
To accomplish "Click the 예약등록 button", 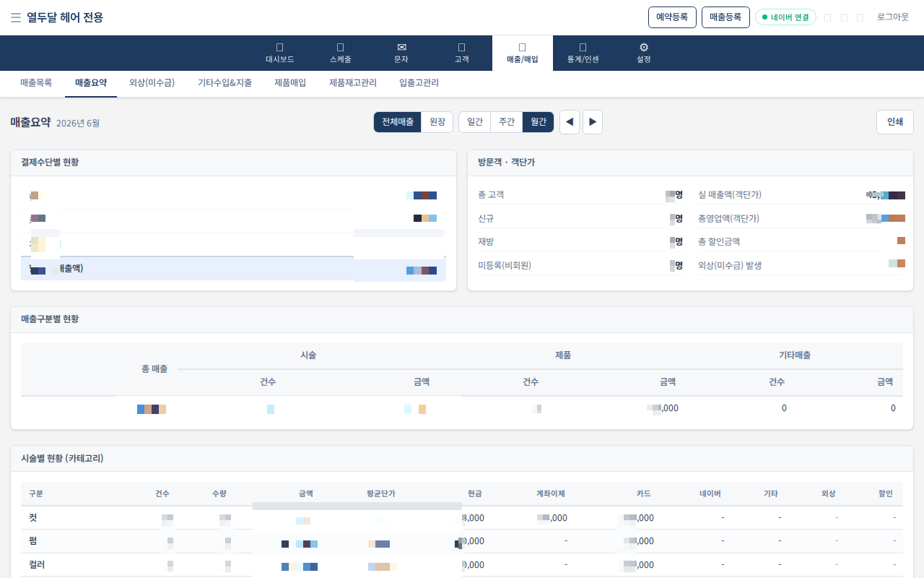I will tap(672, 17).
